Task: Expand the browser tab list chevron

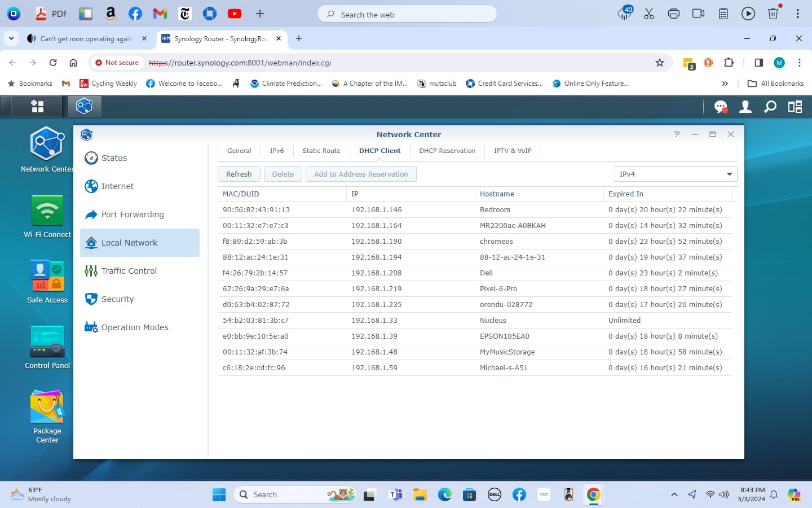Action: click(11, 38)
